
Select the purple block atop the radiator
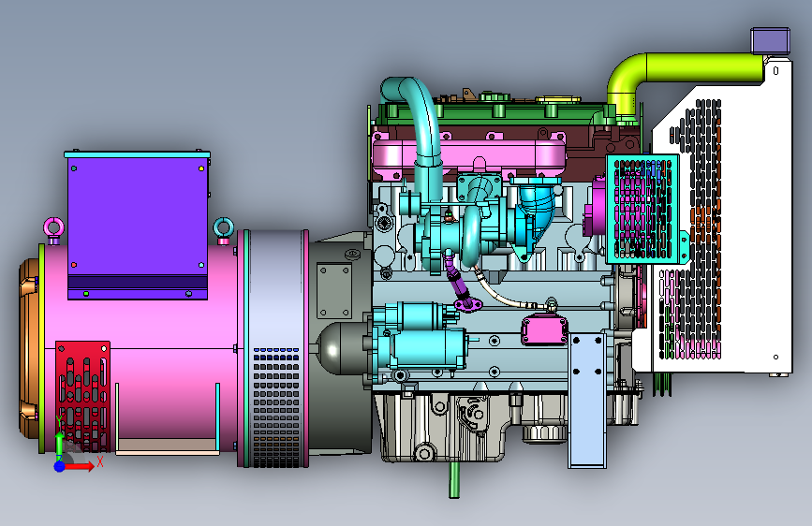770,41
